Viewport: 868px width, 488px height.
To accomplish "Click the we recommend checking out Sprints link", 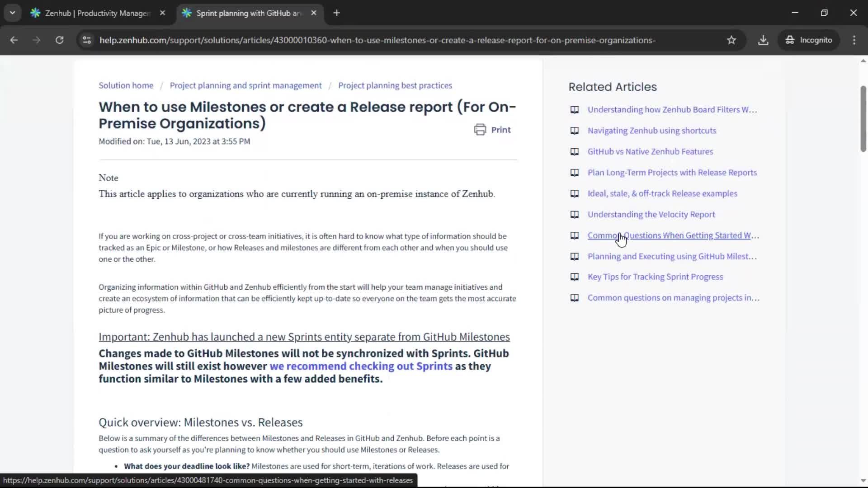I will 361,366.
